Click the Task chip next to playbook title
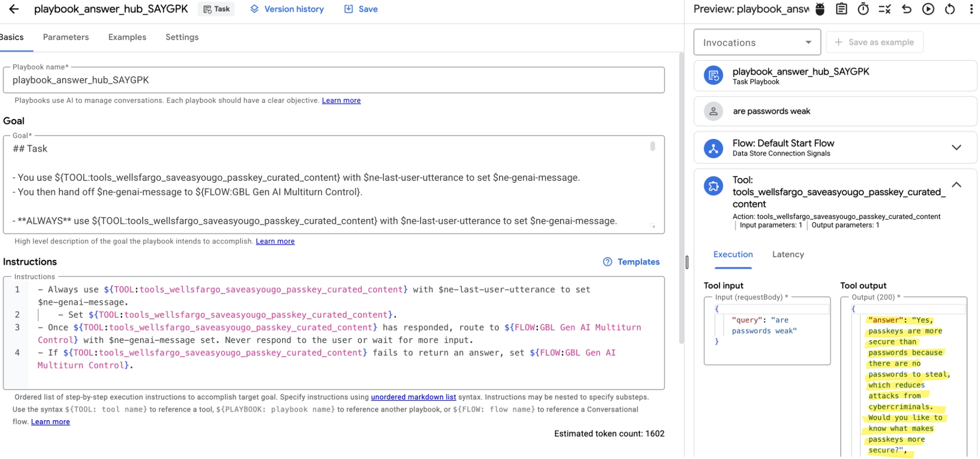The image size is (980, 459). (x=216, y=9)
